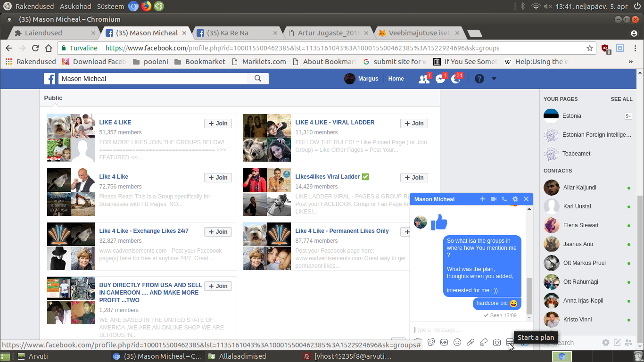The image size is (644, 362).
Task: Switch to Artur Jugaste tab
Action: 329,33
